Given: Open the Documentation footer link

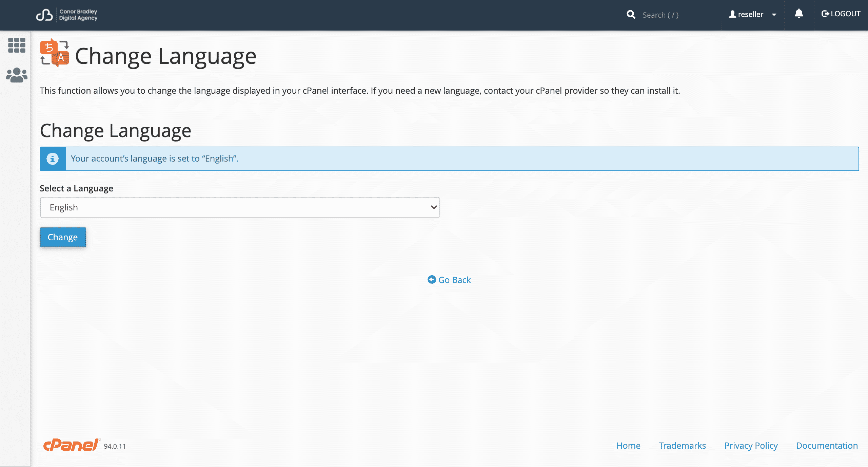Looking at the screenshot, I should pyautogui.click(x=827, y=446).
